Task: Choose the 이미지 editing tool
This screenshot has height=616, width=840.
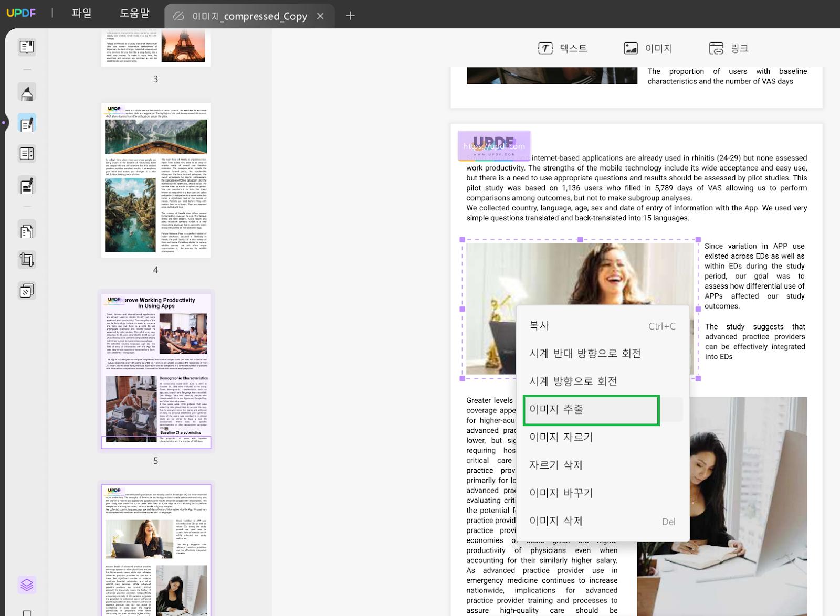Action: pyautogui.click(x=648, y=48)
